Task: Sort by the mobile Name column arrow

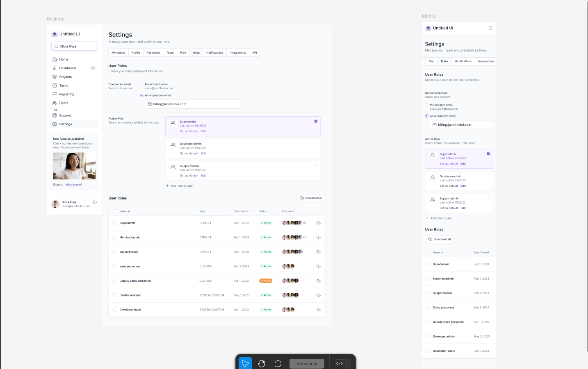Action: (442, 253)
